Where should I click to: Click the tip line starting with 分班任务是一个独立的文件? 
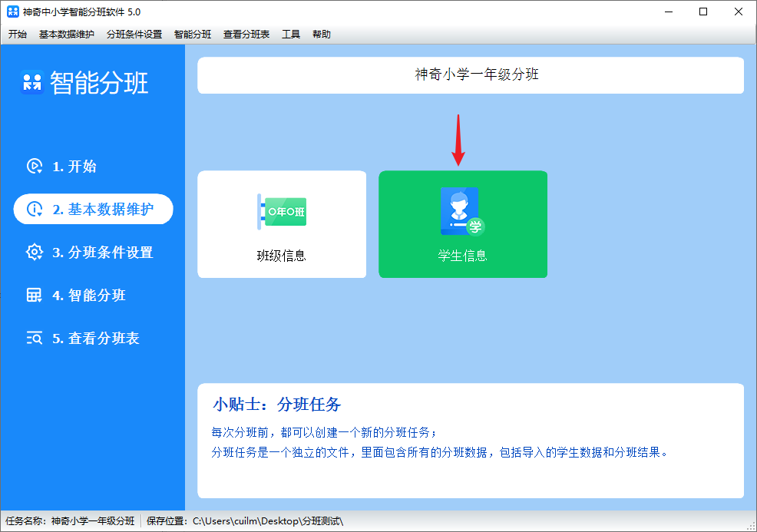tap(440, 452)
